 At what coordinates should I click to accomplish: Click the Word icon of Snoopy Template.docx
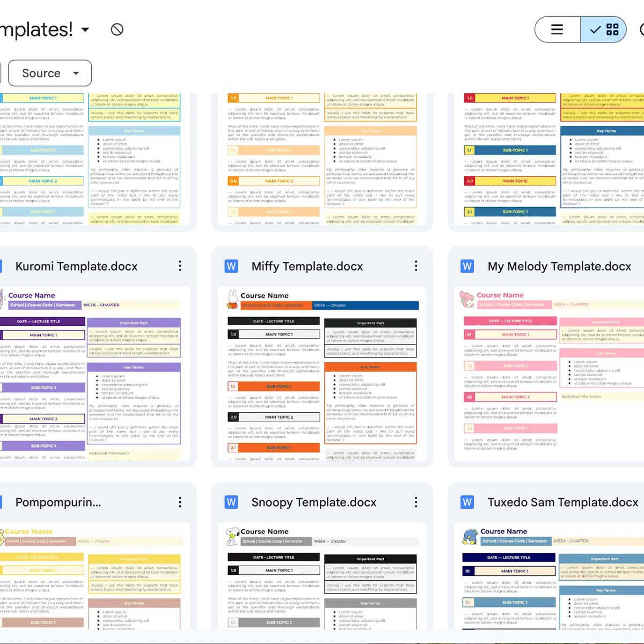[231, 502]
